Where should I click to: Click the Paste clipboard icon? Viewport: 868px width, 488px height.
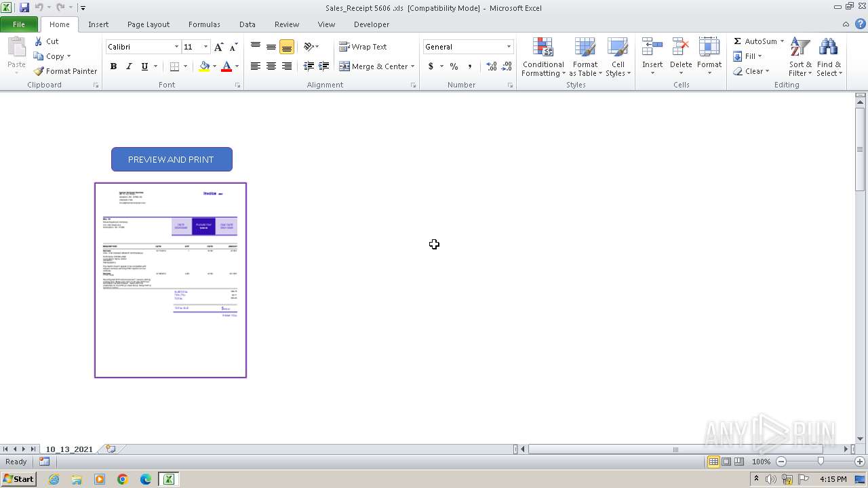click(x=16, y=47)
